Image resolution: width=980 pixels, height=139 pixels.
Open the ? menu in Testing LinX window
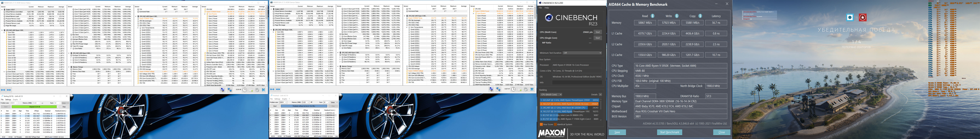[x=20, y=100]
